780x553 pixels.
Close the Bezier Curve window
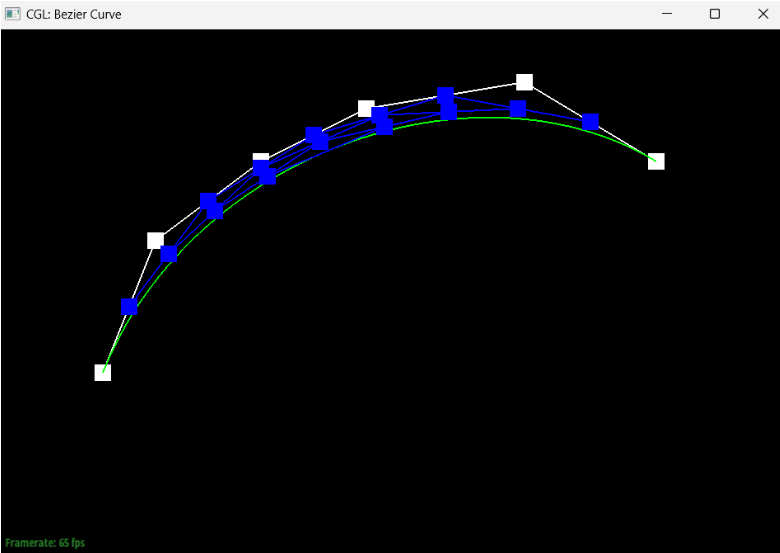[x=762, y=14]
